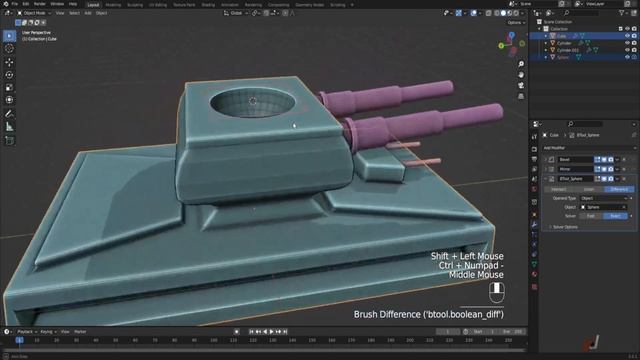Expand the Mirror modifier panel
Image resolution: width=640 pixels, height=360 pixels.
[546, 169]
